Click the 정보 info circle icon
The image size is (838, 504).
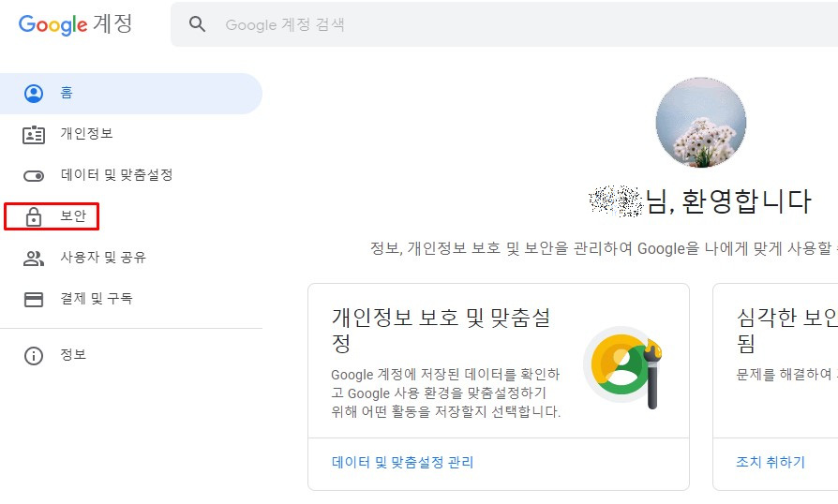click(34, 355)
